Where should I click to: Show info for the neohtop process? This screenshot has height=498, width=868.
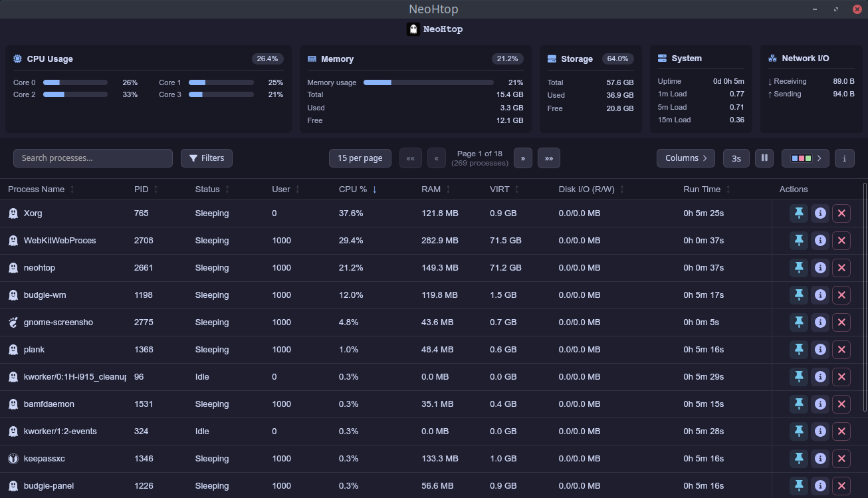[x=820, y=268]
